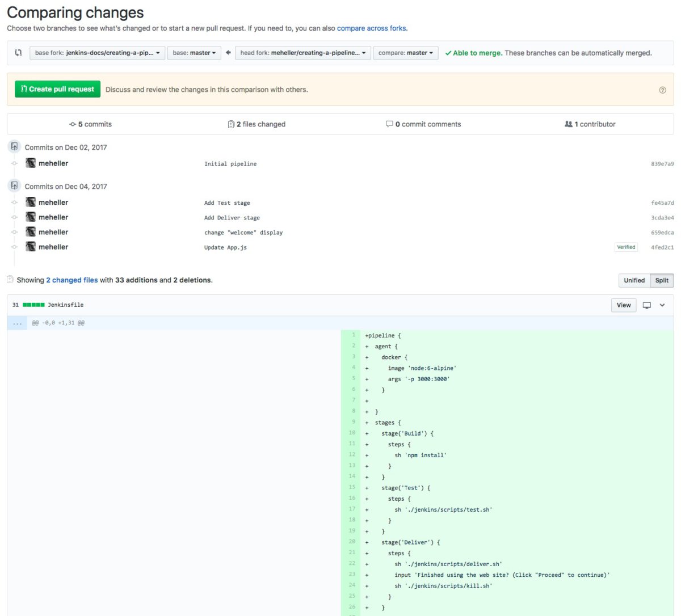Click the file icon beside "2 files changed"
The height and width of the screenshot is (616, 681).
tap(231, 124)
